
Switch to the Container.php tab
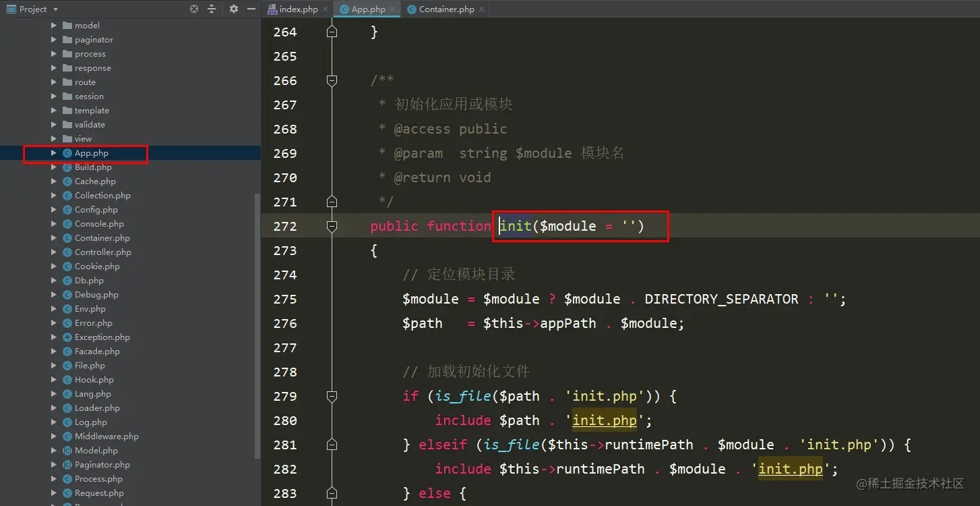[446, 9]
